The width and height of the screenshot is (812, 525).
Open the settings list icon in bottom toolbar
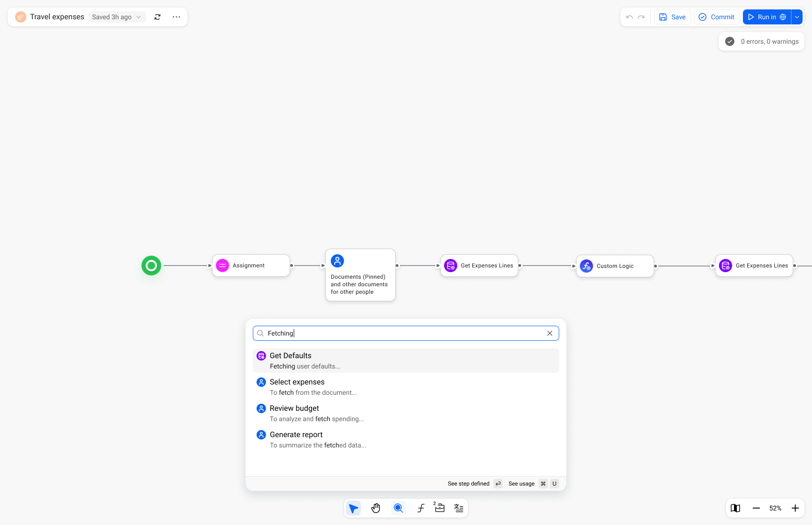[x=459, y=508]
